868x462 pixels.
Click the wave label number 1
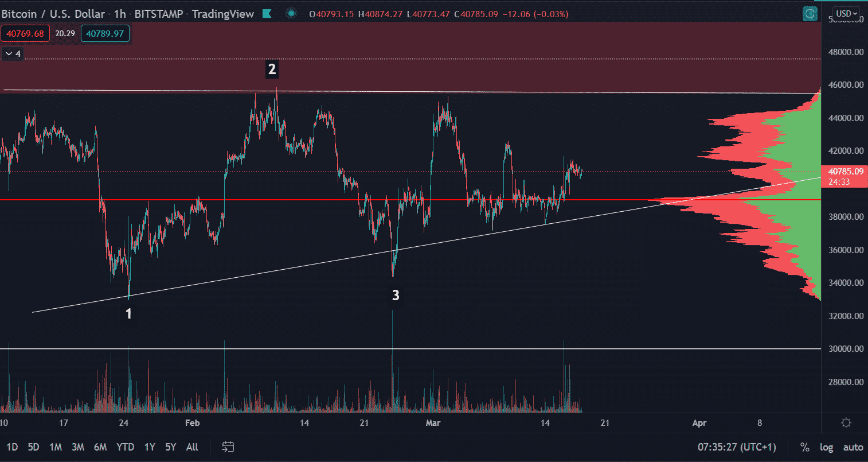coord(129,313)
